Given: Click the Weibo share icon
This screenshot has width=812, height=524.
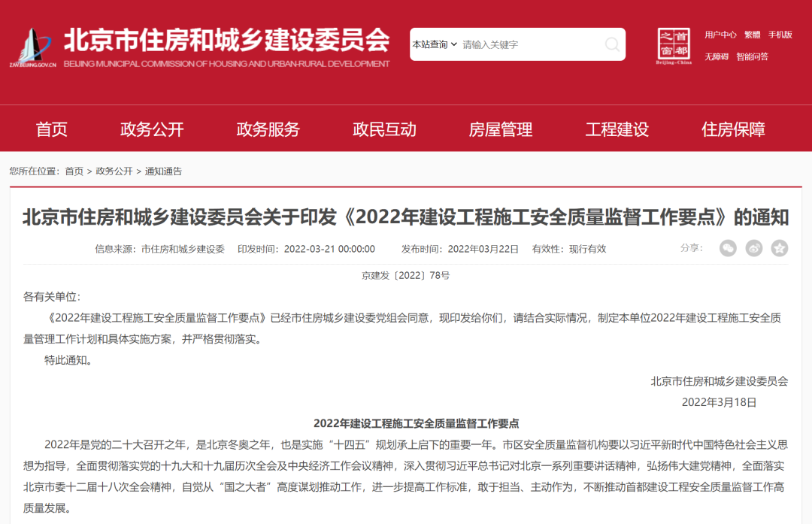Looking at the screenshot, I should 753,248.
